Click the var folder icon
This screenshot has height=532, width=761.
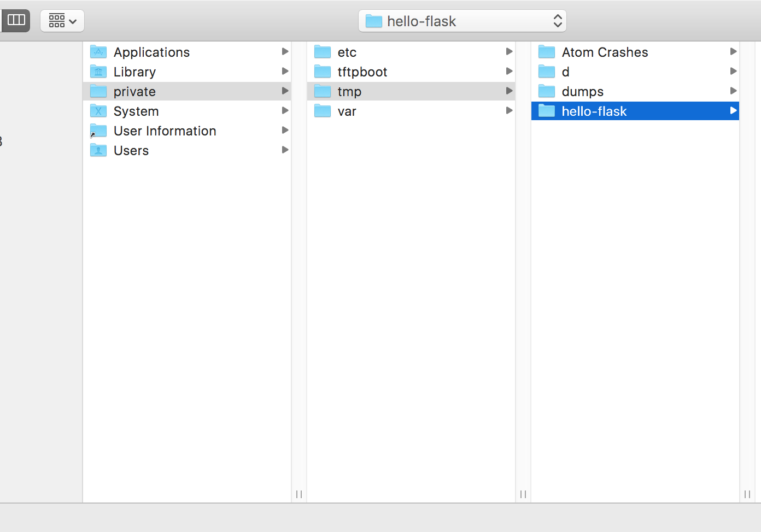coord(323,111)
